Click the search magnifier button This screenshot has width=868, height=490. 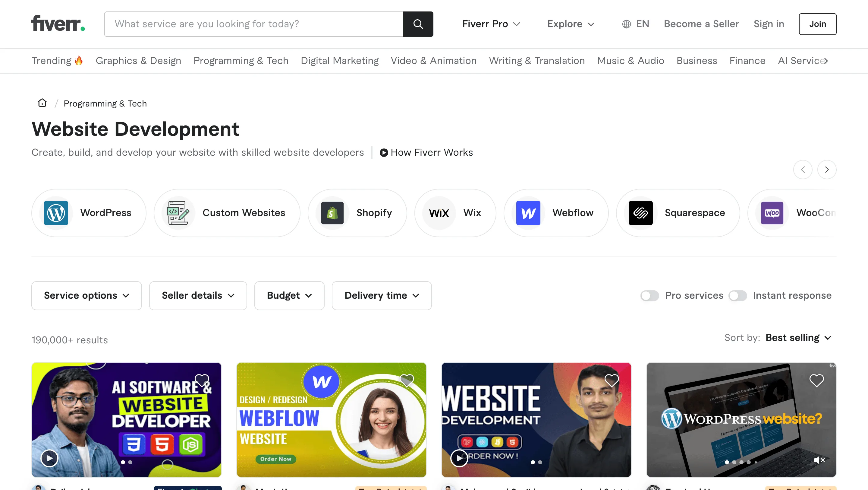click(418, 24)
